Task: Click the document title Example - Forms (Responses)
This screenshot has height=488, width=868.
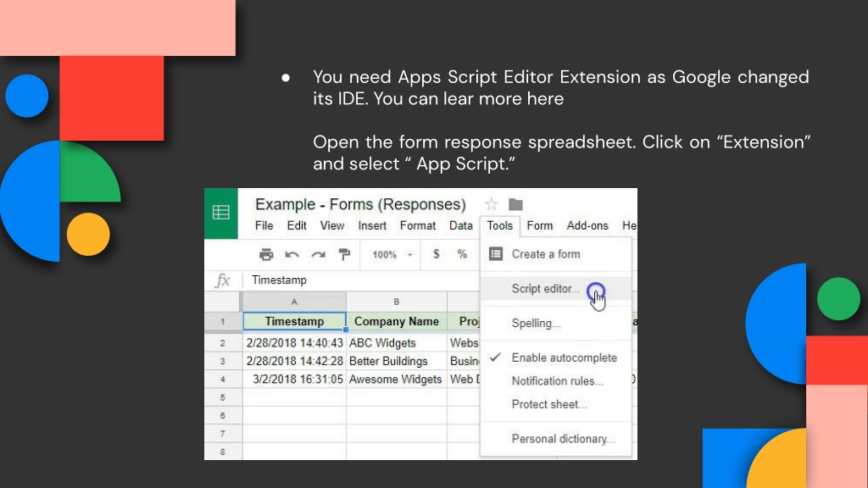Action: pyautogui.click(x=360, y=204)
